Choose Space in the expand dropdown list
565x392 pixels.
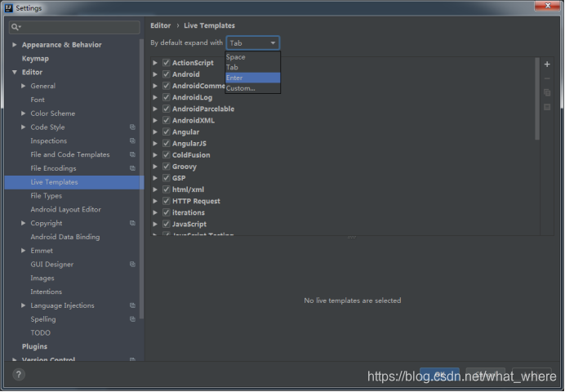[x=252, y=57]
